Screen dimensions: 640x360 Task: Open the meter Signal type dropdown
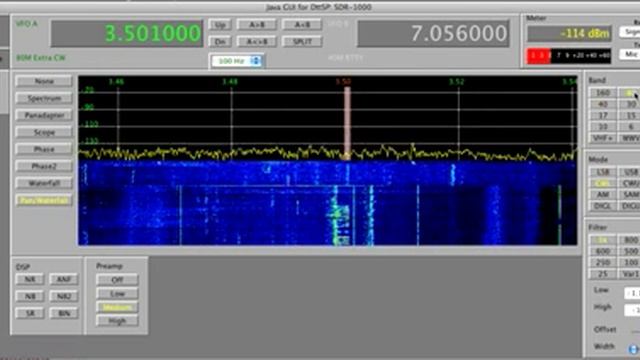click(x=630, y=32)
